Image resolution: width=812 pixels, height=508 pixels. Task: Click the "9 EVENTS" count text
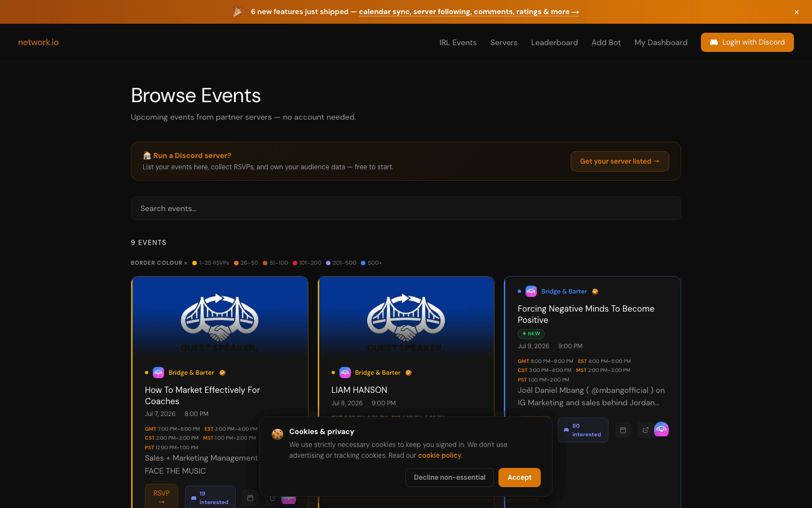click(149, 243)
